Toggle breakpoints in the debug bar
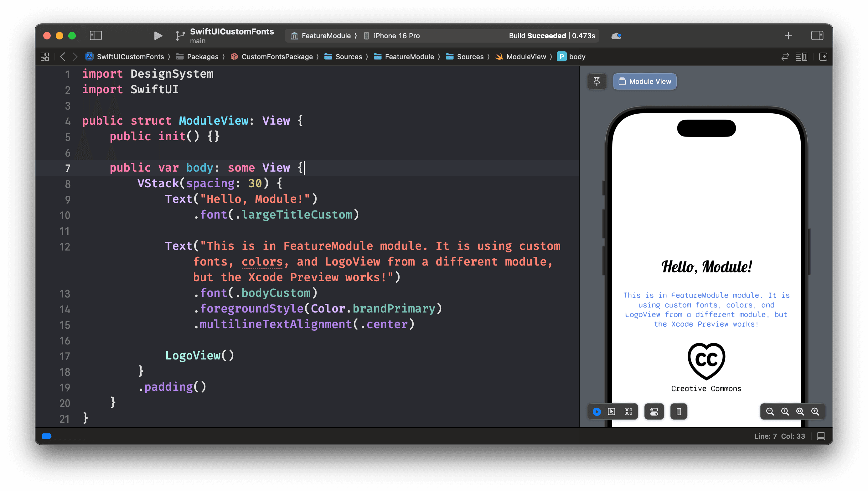The height and width of the screenshot is (491, 868). click(x=47, y=436)
